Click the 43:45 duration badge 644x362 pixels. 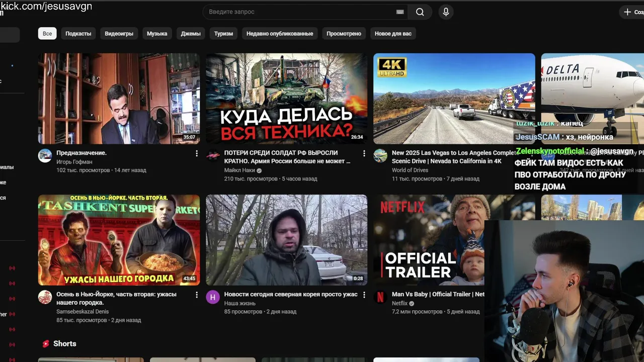point(189,279)
